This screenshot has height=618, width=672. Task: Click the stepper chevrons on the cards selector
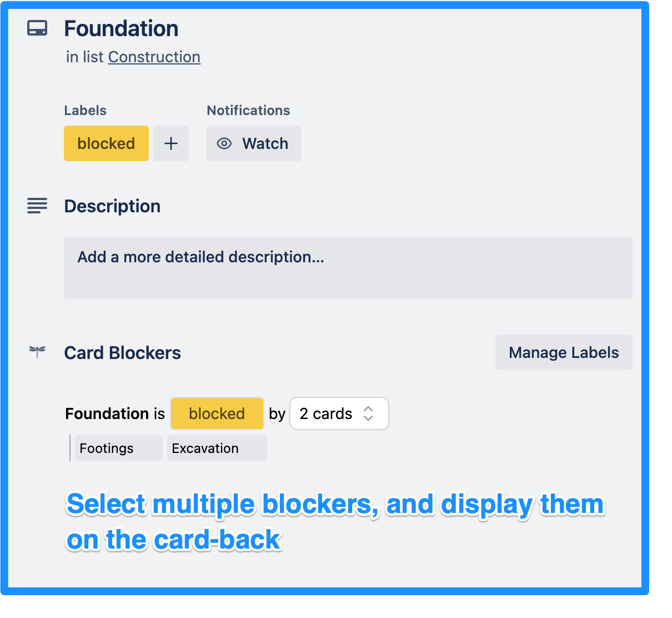368,413
